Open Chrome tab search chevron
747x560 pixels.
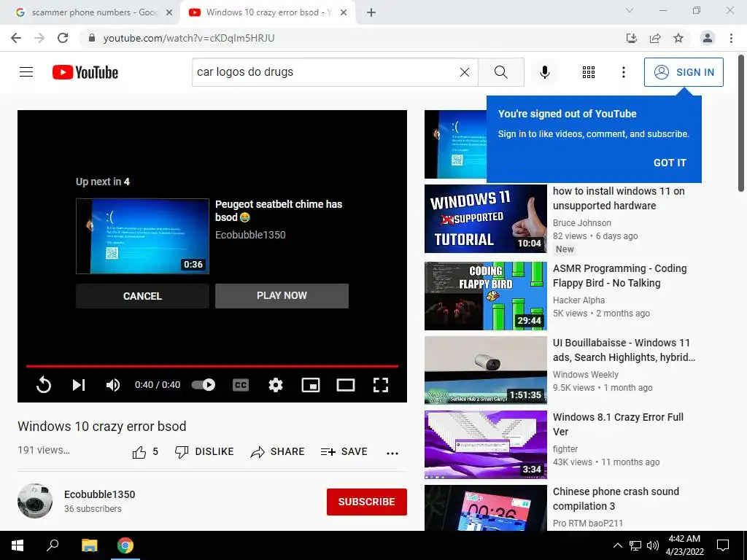point(630,10)
